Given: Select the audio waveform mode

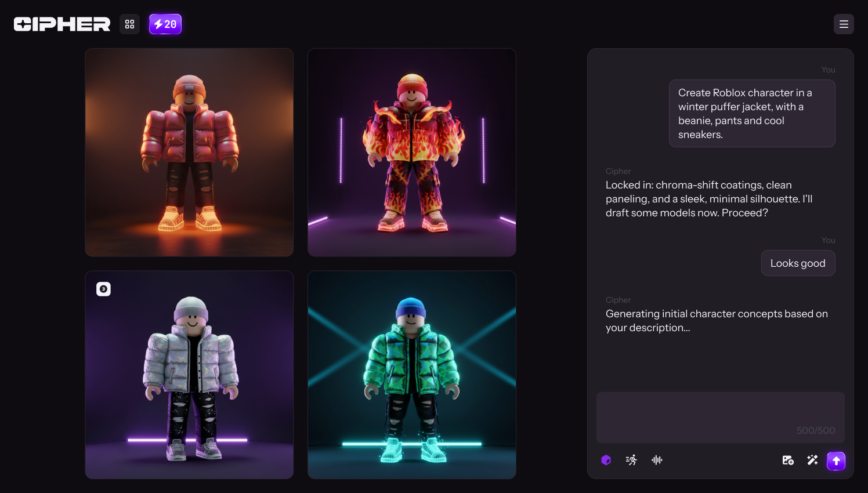Looking at the screenshot, I should coord(657,460).
